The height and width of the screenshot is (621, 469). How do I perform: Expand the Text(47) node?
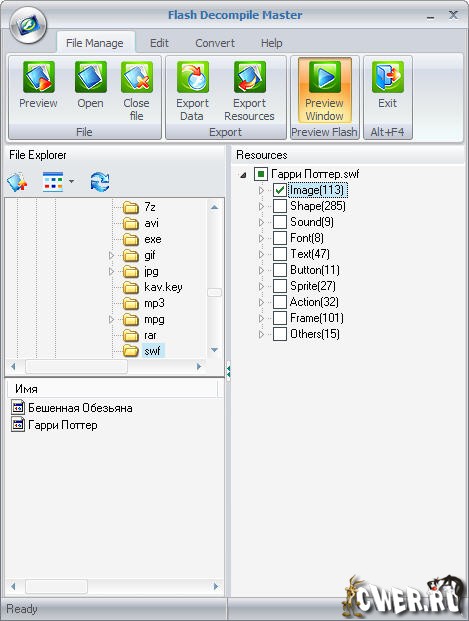261,254
